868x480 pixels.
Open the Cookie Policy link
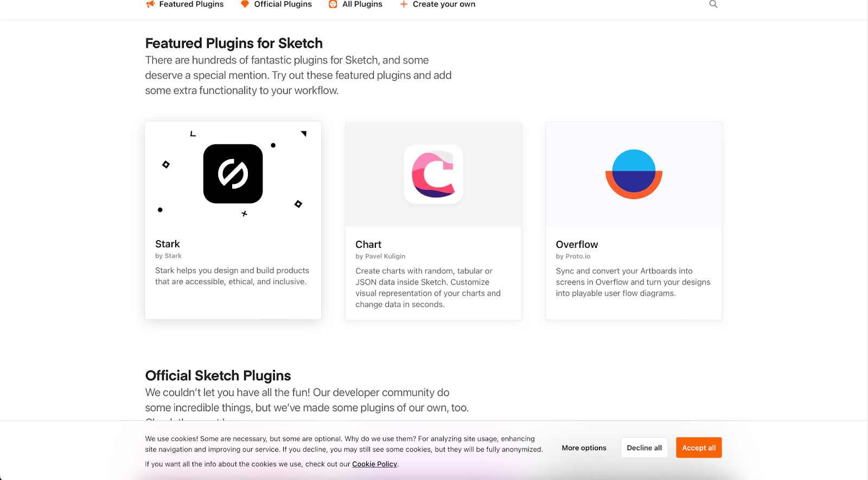tap(374, 464)
